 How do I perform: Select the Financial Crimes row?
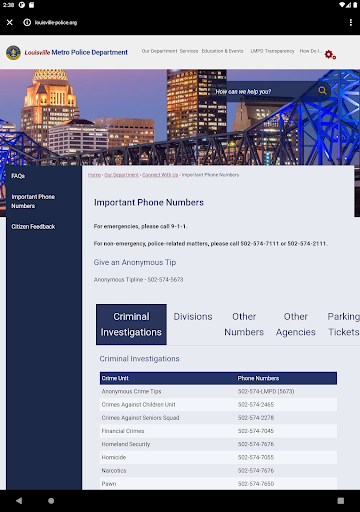[218, 431]
